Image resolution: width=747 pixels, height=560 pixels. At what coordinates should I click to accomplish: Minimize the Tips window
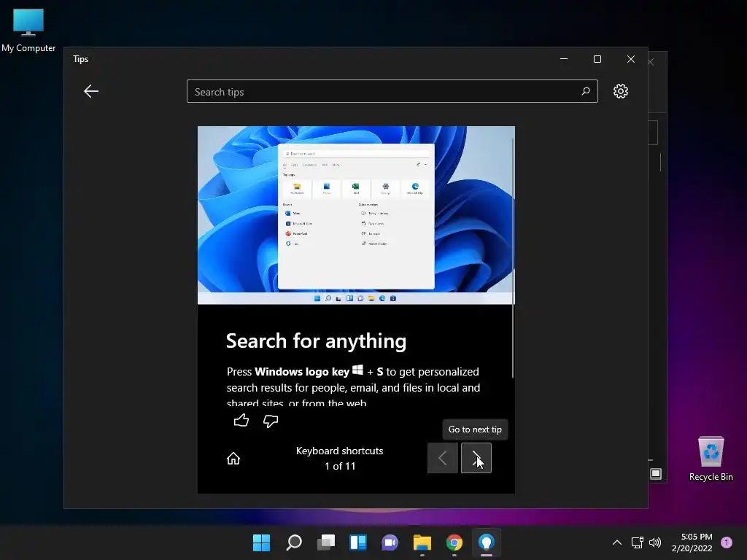tap(564, 59)
